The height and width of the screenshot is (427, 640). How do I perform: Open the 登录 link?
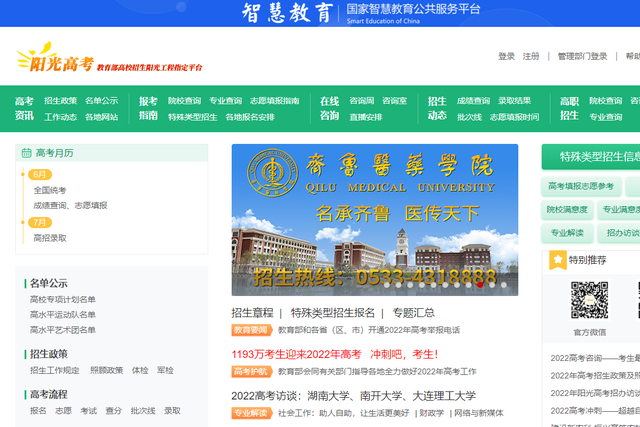tap(506, 56)
